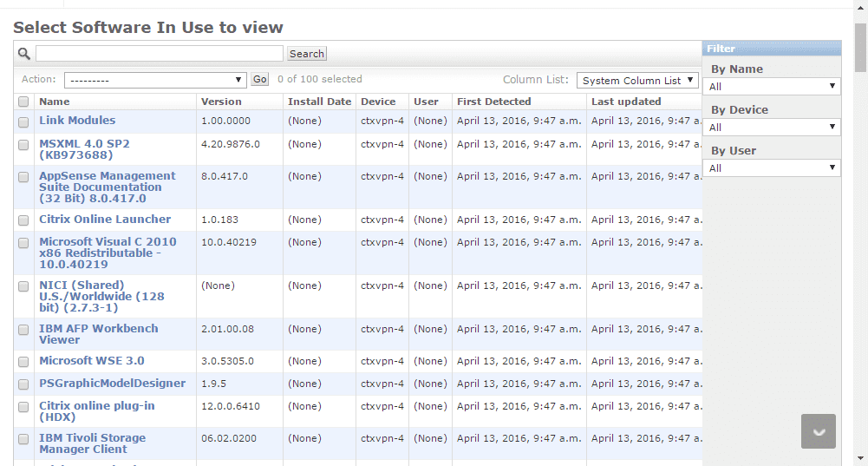Screen dimensions: 868x466
Task: Open the By Name filter dropdown
Action: coord(772,87)
